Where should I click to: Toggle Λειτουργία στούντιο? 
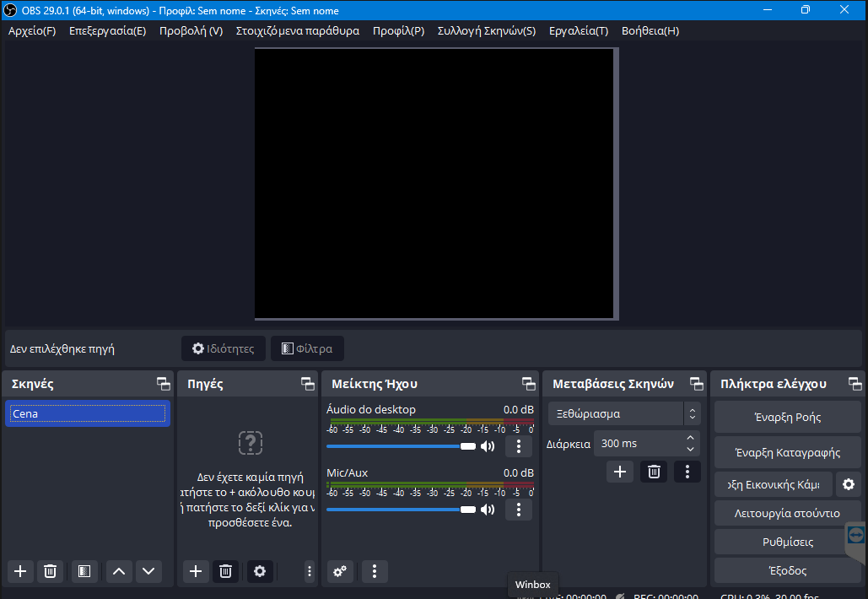point(788,513)
